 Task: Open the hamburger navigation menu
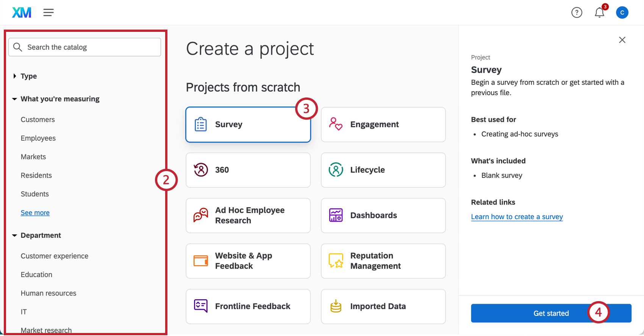(x=48, y=12)
